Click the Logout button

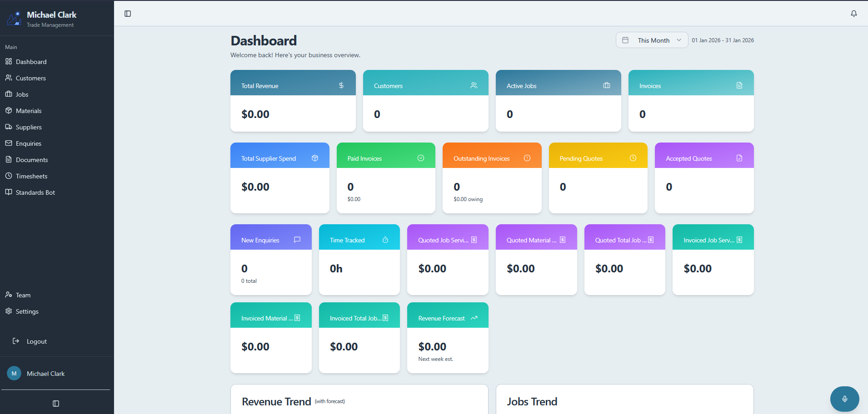[36, 341]
